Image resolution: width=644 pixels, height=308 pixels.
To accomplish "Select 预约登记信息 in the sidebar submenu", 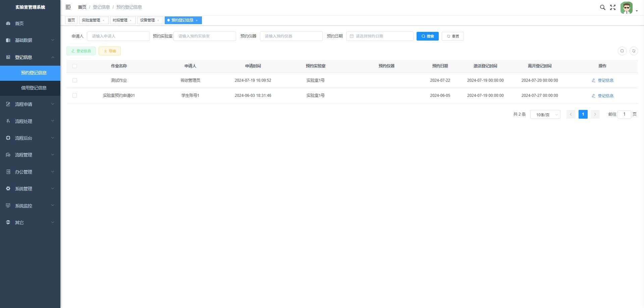I will (30, 73).
